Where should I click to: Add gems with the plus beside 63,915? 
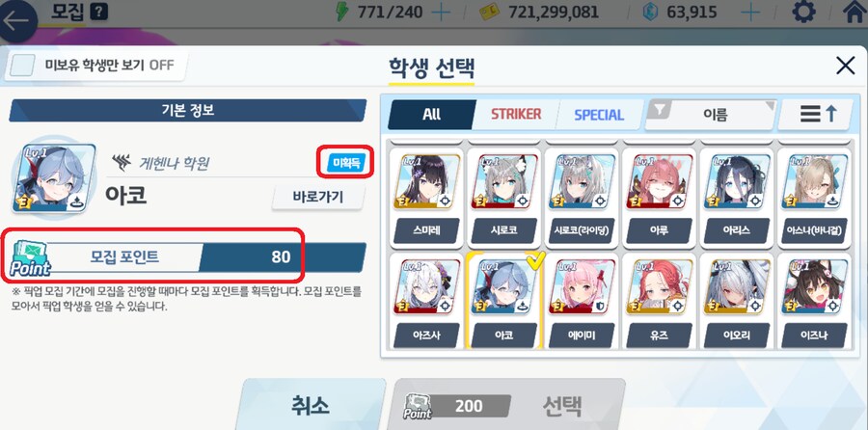click(x=749, y=12)
